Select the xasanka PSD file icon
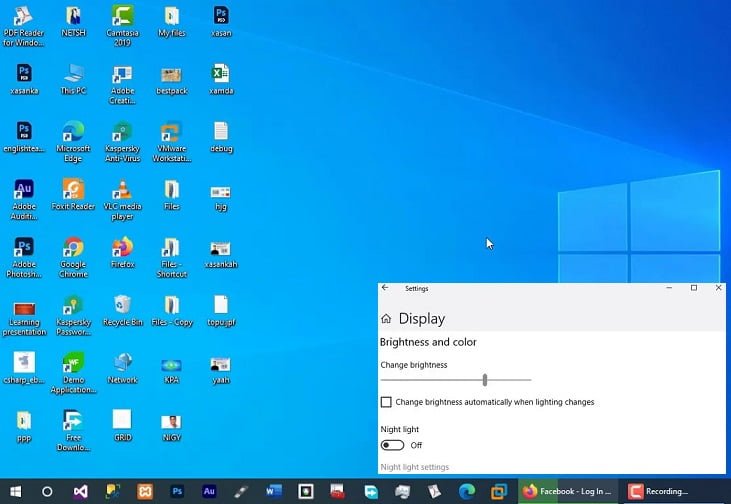Viewport: 731px width, 504px height. tap(24, 80)
